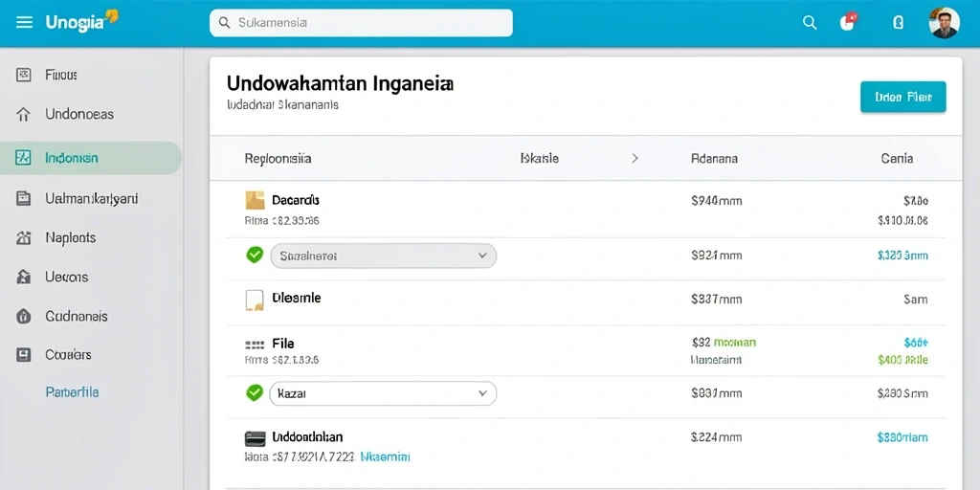The image size is (980, 490).
Task: Click the Dleamile document icon
Action: click(x=255, y=300)
